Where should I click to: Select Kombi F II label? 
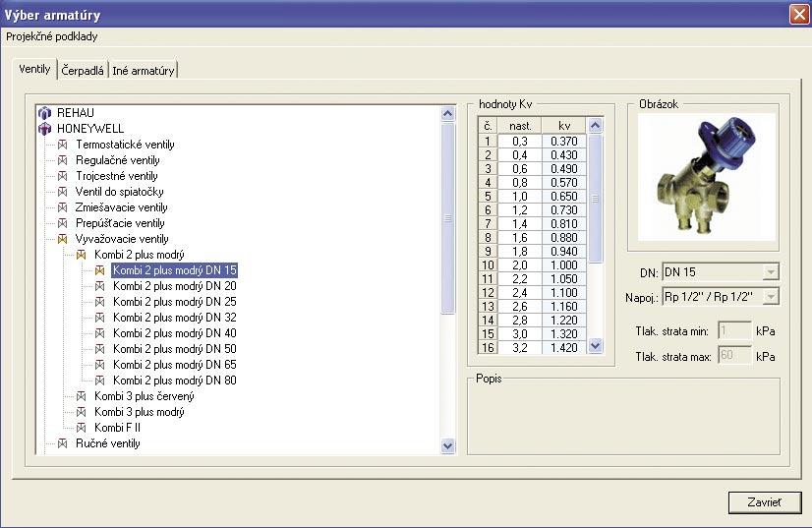(117, 428)
